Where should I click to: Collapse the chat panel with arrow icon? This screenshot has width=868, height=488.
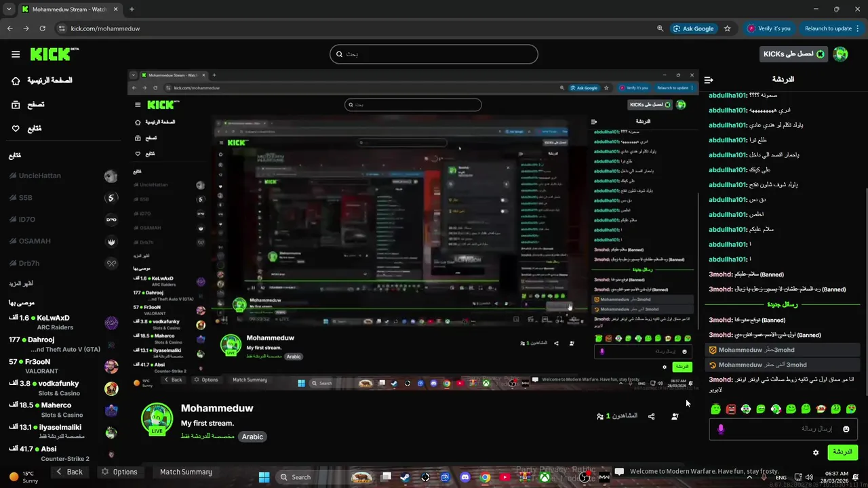pos(709,80)
